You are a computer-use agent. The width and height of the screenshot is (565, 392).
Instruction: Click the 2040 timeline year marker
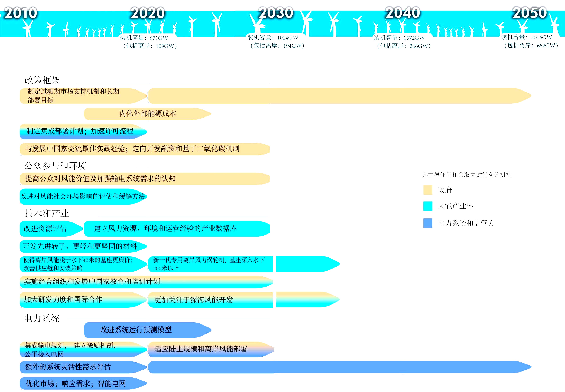403,13
